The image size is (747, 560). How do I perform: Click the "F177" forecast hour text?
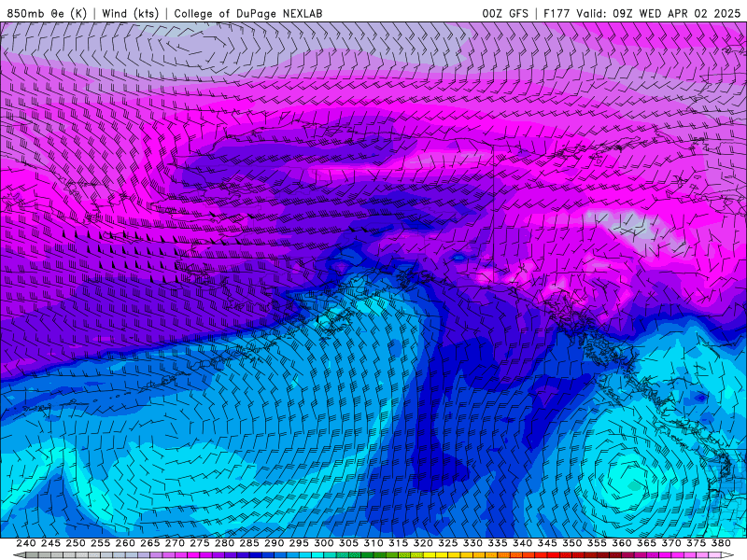point(557,13)
